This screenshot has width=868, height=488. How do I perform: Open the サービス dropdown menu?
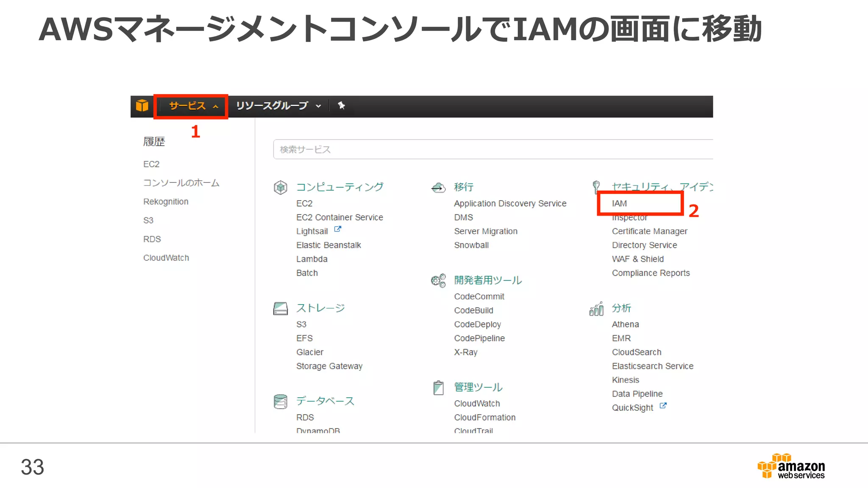tap(194, 106)
